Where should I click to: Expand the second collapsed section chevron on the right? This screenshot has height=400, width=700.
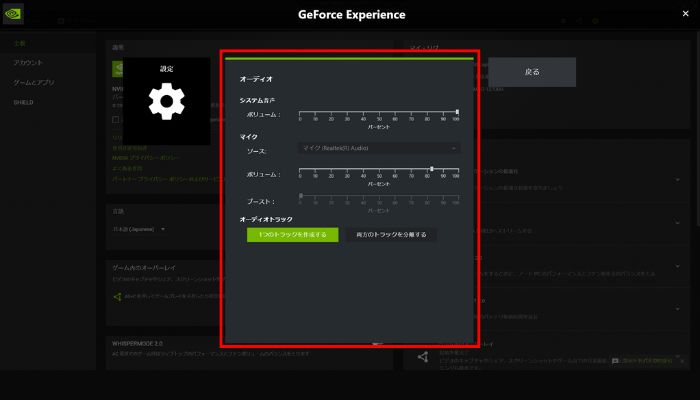coord(678,221)
